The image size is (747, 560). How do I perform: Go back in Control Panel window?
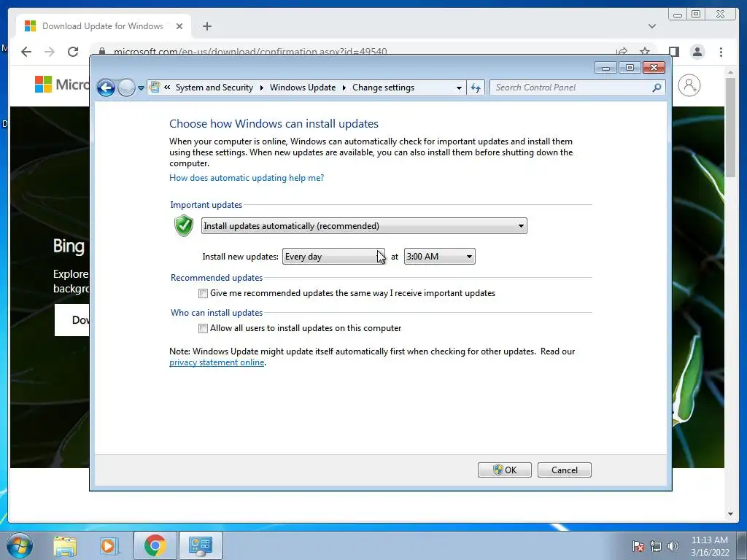pos(106,87)
